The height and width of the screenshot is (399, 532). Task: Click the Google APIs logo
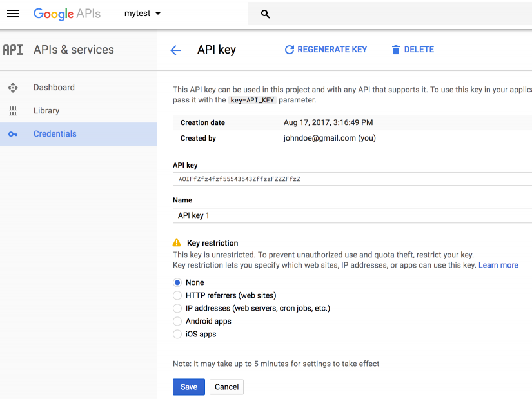pos(67,14)
